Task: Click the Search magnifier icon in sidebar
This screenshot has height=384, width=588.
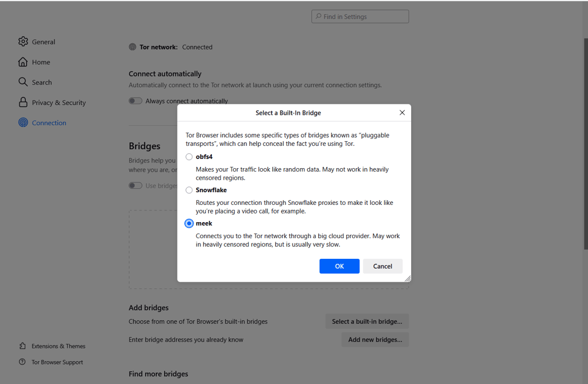Action: (x=23, y=82)
